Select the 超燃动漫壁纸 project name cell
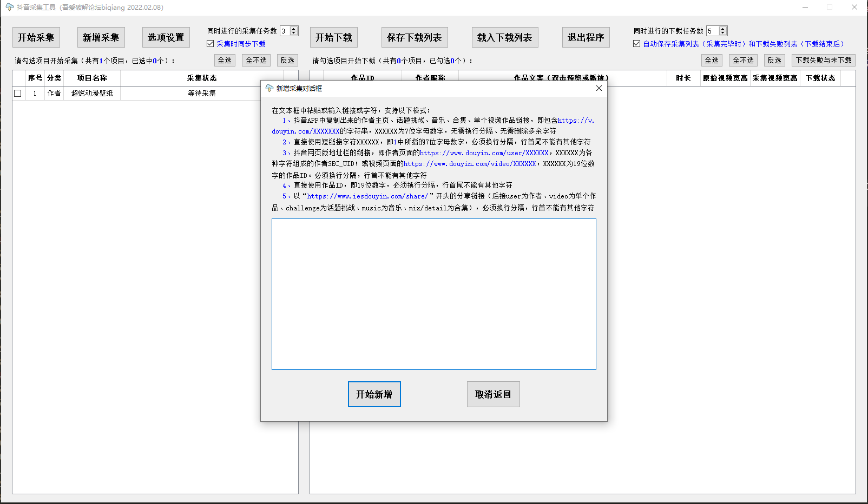This screenshot has width=868, height=504. point(92,93)
